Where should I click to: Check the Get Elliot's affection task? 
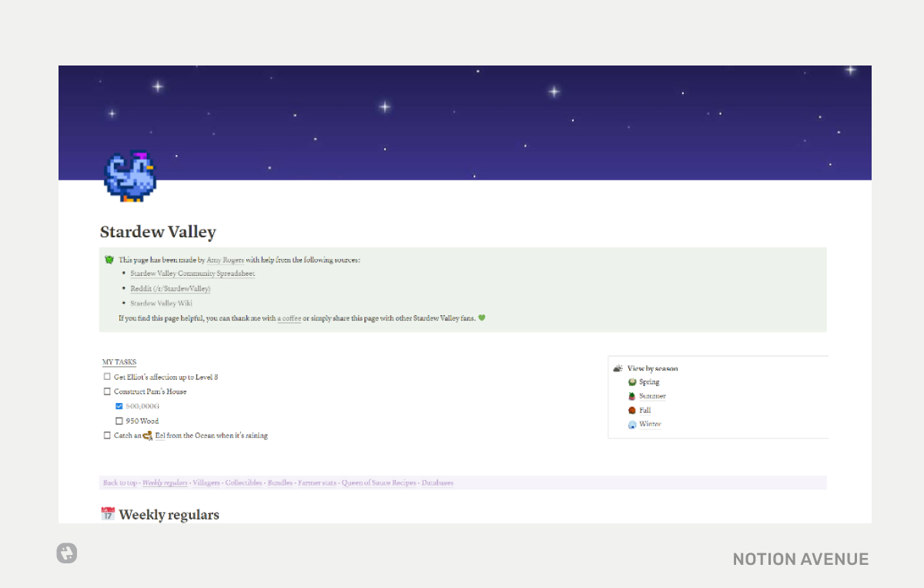click(x=107, y=376)
